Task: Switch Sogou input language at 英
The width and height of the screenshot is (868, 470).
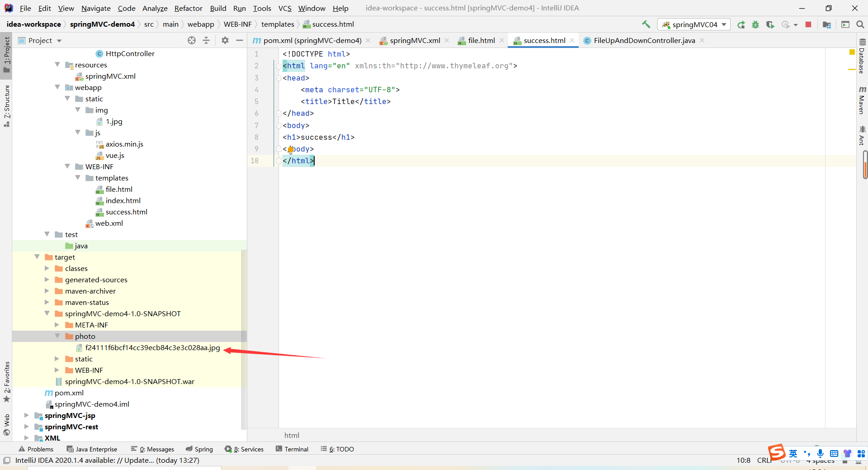Action: click(x=793, y=453)
